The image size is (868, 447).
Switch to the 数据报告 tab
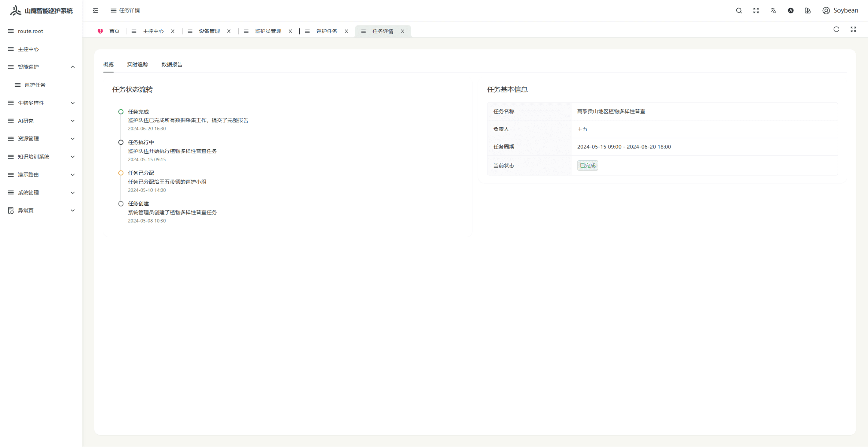tap(171, 64)
